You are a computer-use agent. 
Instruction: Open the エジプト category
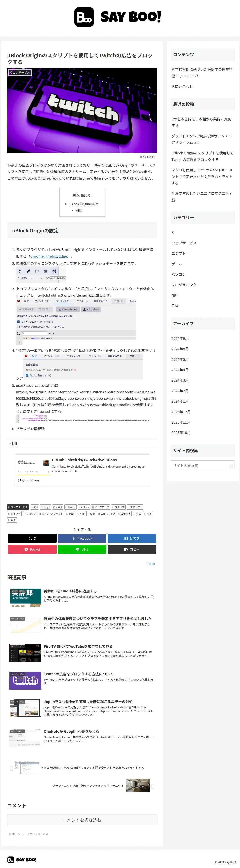click(x=178, y=253)
